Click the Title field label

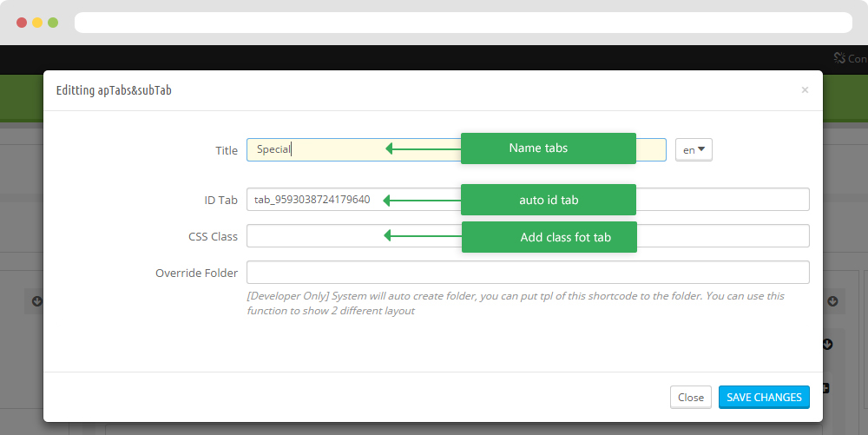(x=227, y=150)
